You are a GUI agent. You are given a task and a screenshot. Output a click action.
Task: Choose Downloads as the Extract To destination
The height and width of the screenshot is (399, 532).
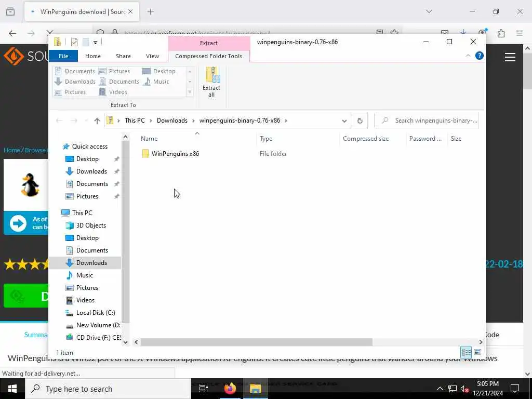click(75, 82)
